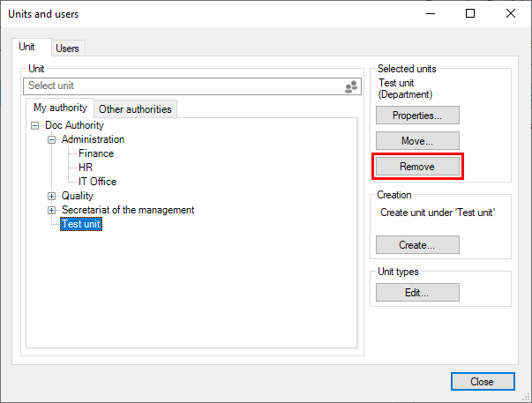532x403 pixels.
Task: Select Finance in the unit tree
Action: 96,153
